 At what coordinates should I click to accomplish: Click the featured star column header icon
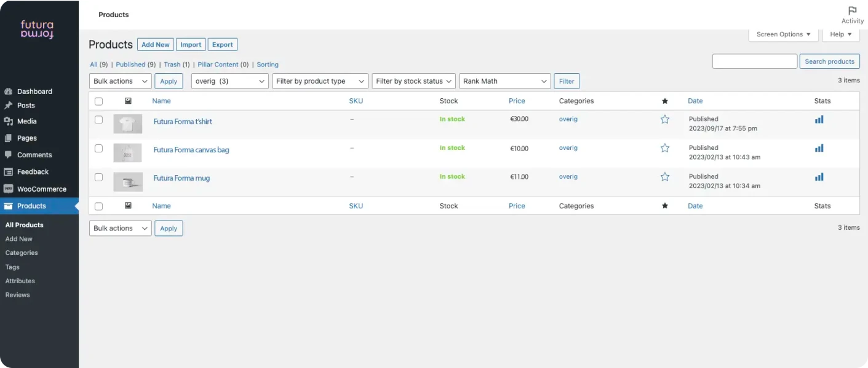pyautogui.click(x=664, y=101)
